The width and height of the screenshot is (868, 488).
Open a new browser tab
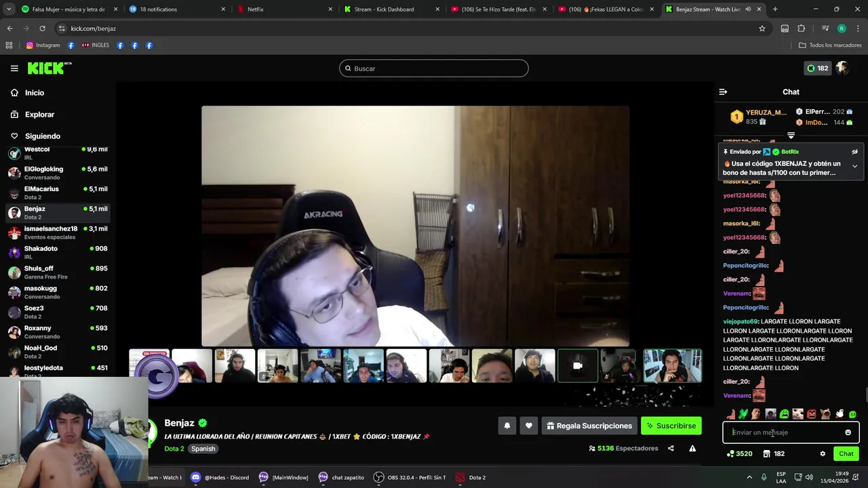775,9
